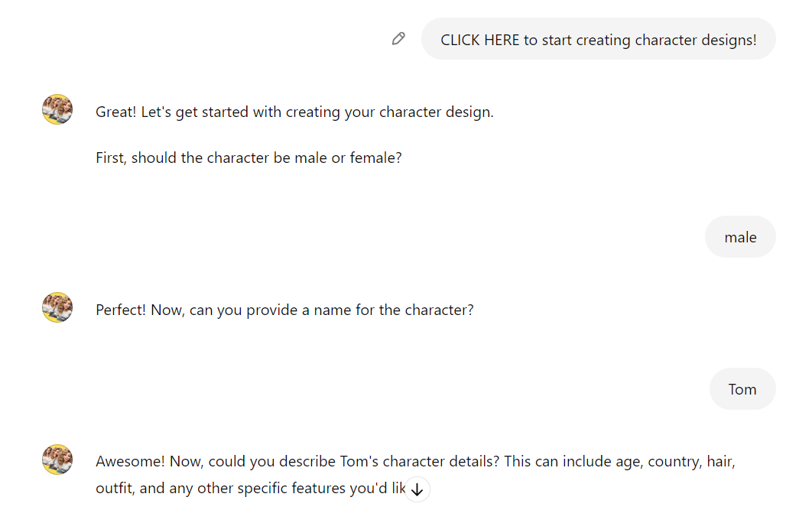Image resolution: width=812 pixels, height=510 pixels.
Task: Click the line "Great! Let's get started"
Action: click(x=294, y=112)
